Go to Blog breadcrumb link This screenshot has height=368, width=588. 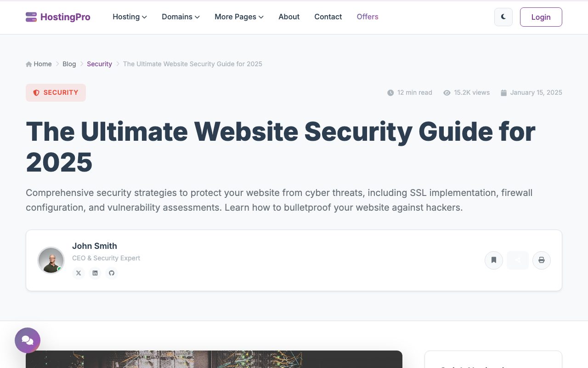coord(69,64)
